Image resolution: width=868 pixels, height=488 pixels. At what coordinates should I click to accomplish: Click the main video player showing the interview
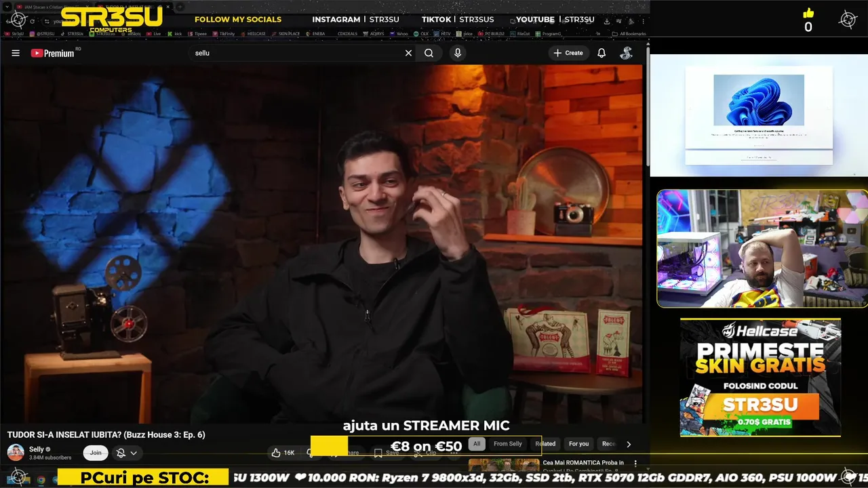click(322, 244)
